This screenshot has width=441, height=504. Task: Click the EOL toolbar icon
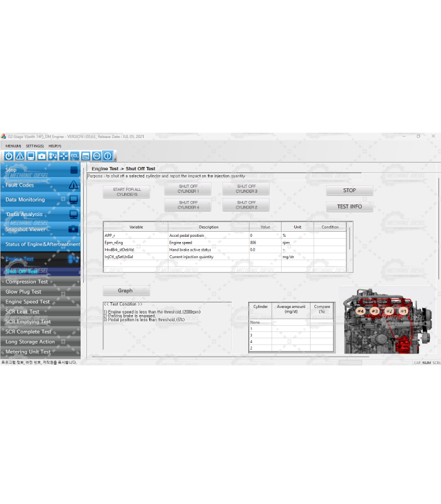tap(74, 156)
